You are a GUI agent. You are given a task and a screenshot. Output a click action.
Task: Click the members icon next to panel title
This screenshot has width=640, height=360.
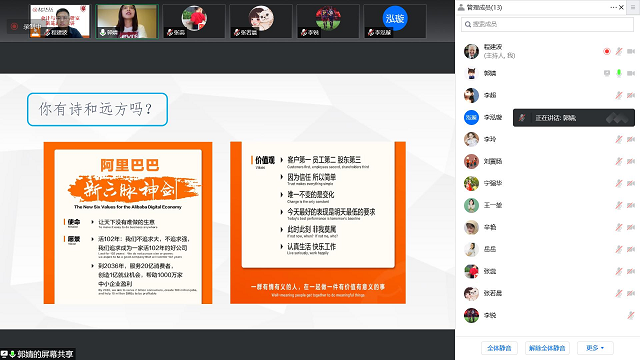[461, 7]
